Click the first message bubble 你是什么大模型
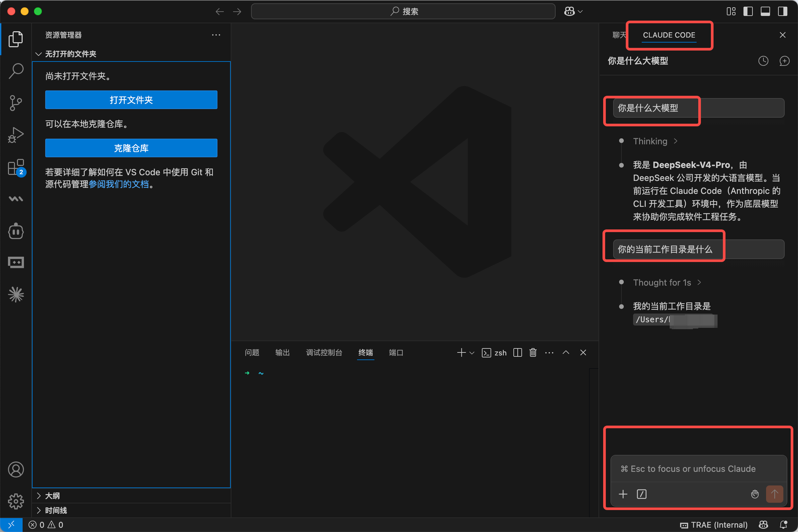This screenshot has height=532, width=798. [699, 108]
